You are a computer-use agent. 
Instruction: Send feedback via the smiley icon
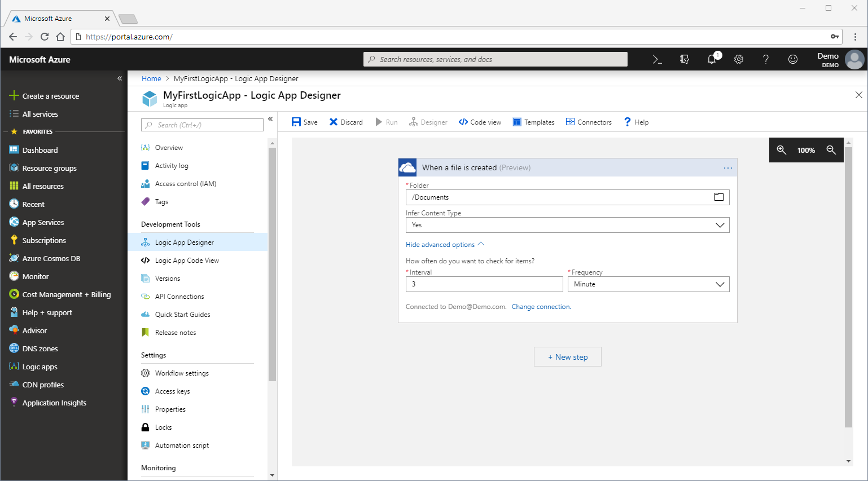[793, 59]
